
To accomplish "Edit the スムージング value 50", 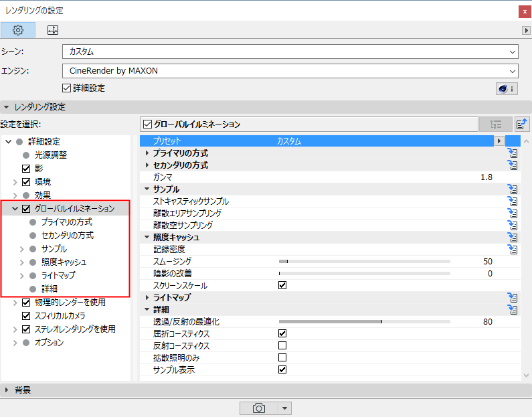I will pos(488,262).
